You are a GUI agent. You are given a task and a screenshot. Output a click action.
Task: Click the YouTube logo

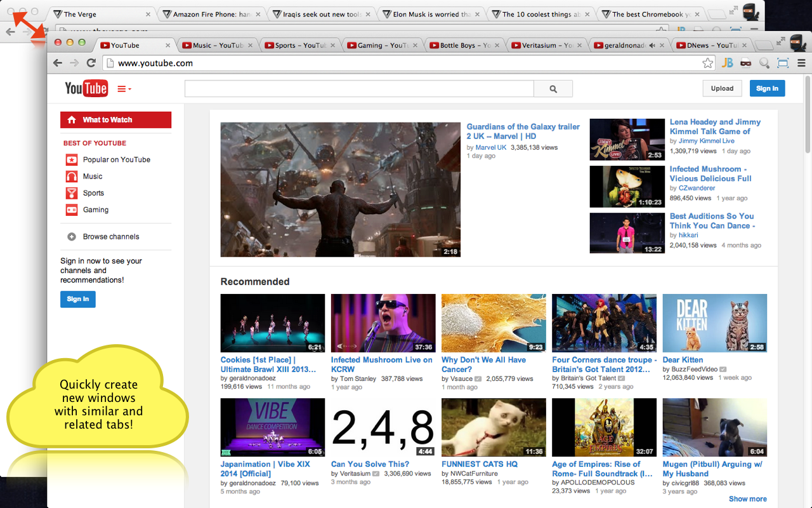(x=86, y=88)
